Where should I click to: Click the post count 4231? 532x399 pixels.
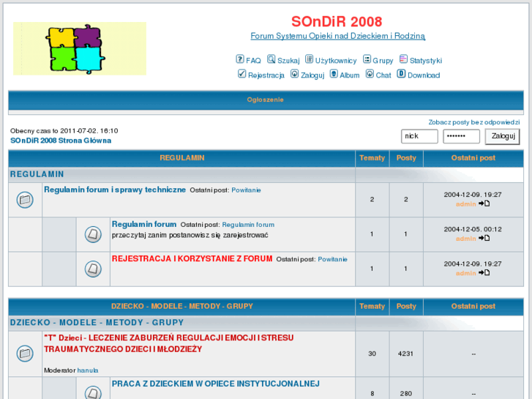(406, 354)
